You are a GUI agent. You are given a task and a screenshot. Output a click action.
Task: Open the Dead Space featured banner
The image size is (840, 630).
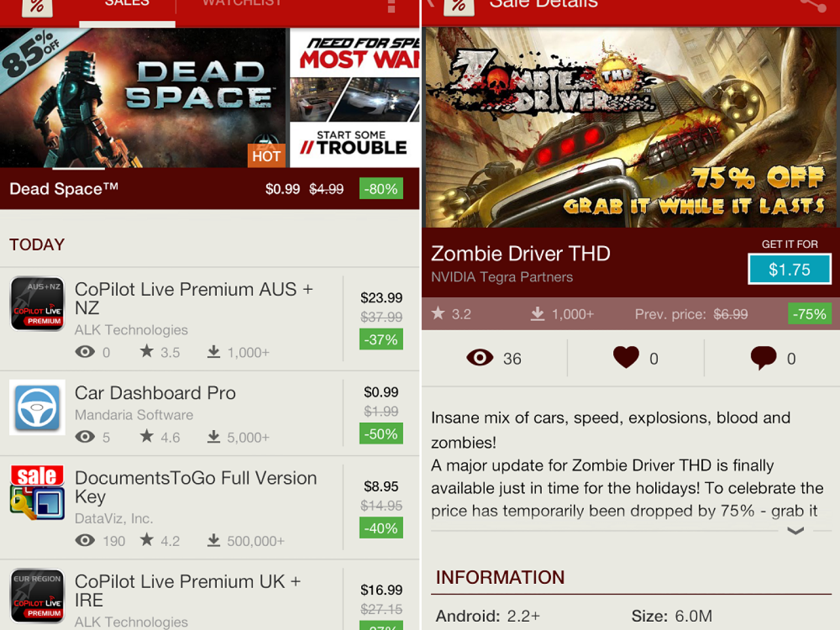(x=143, y=98)
